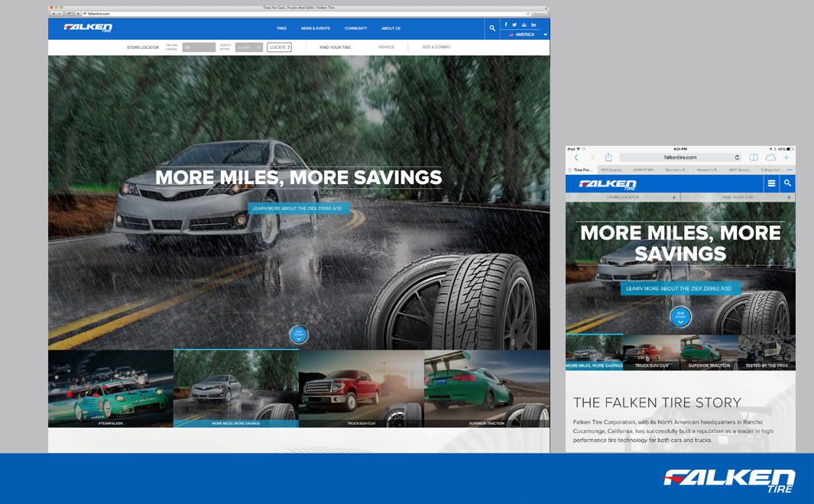Switch to the 'HOW IT WO...' Safari tab
Viewport: 814px width, 504px height.
pyautogui.click(x=645, y=170)
